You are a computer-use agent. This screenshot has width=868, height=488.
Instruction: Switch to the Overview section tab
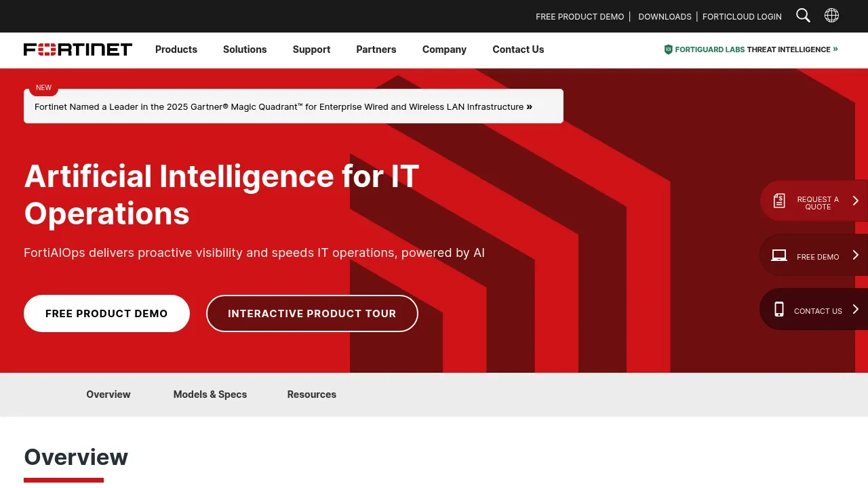[x=108, y=394]
